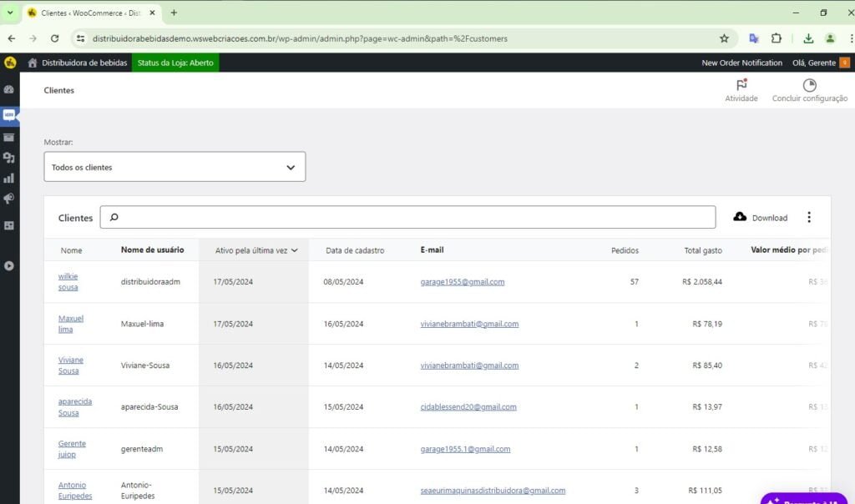Screen dimensions: 855x504
Task: Click the garage1955@gmail.com email link
Action: [462, 282]
